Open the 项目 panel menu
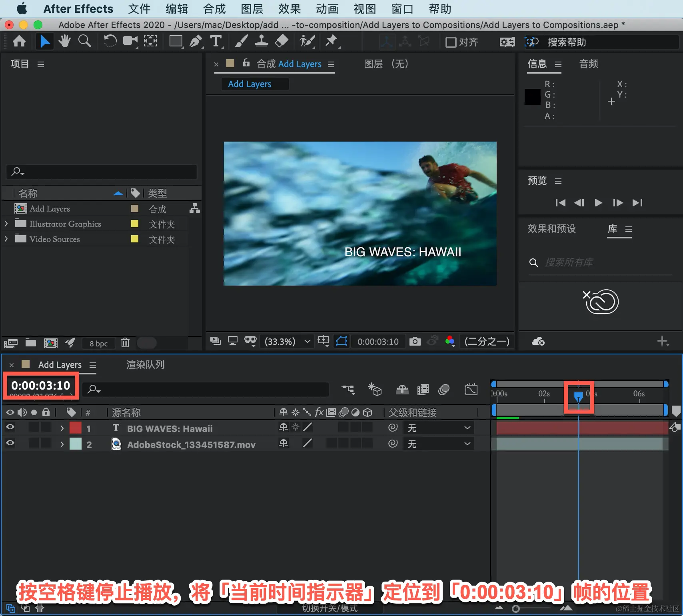Screen dimensions: 683x616 [x=41, y=64]
